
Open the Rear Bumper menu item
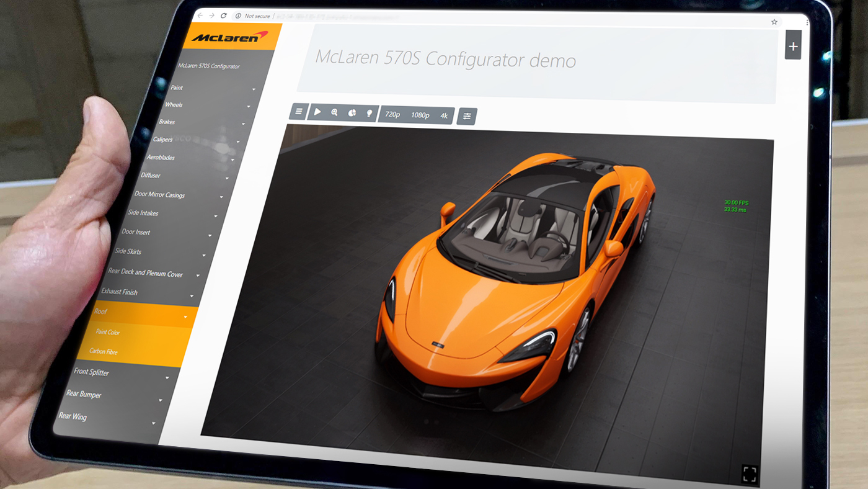[84, 393]
